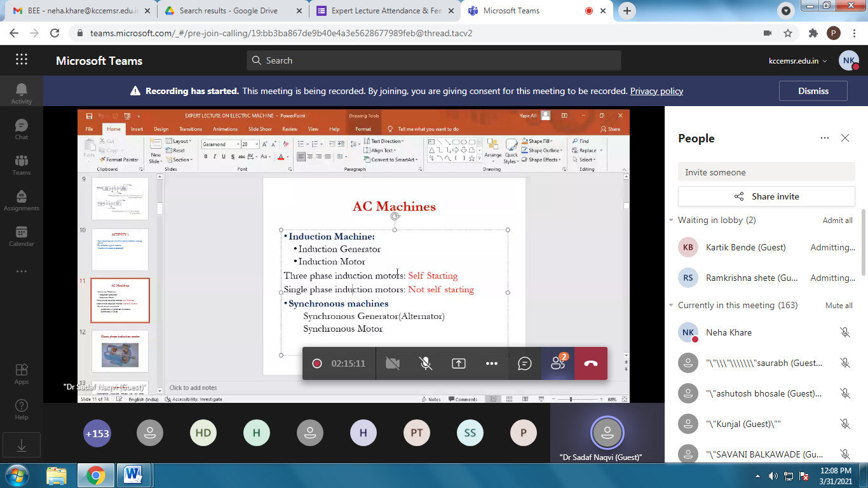
Task: Click Admit all for lobby participants
Action: (837, 220)
